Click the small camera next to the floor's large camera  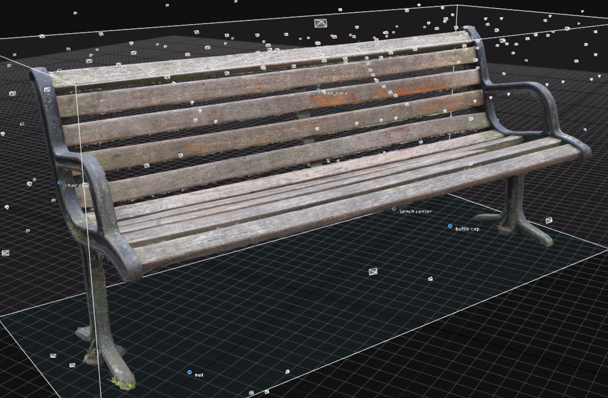[430, 279]
